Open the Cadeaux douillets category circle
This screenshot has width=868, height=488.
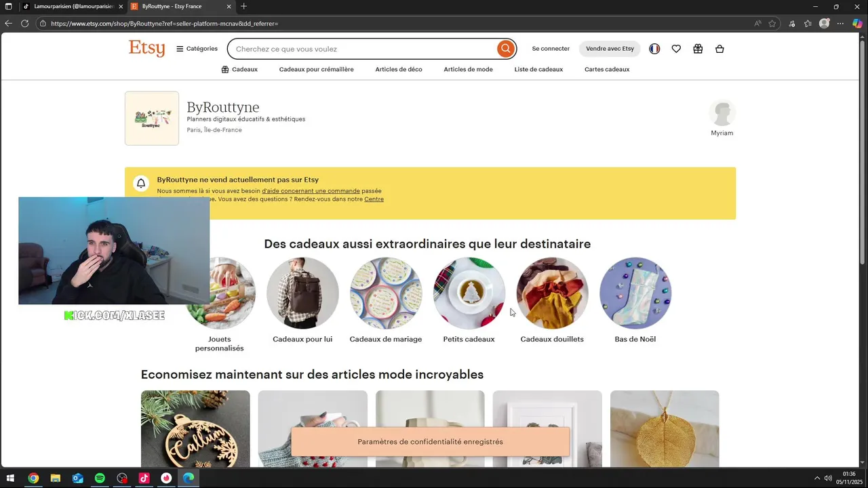coord(552,293)
